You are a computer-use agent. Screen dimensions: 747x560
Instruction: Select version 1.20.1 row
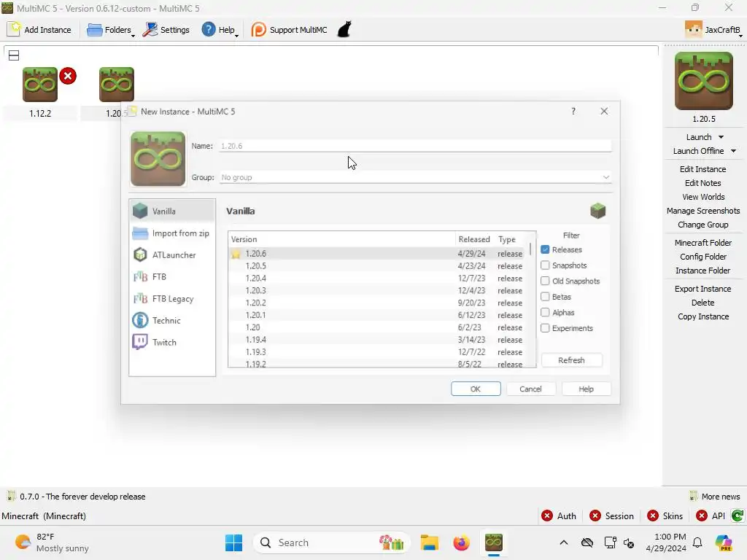(x=377, y=315)
